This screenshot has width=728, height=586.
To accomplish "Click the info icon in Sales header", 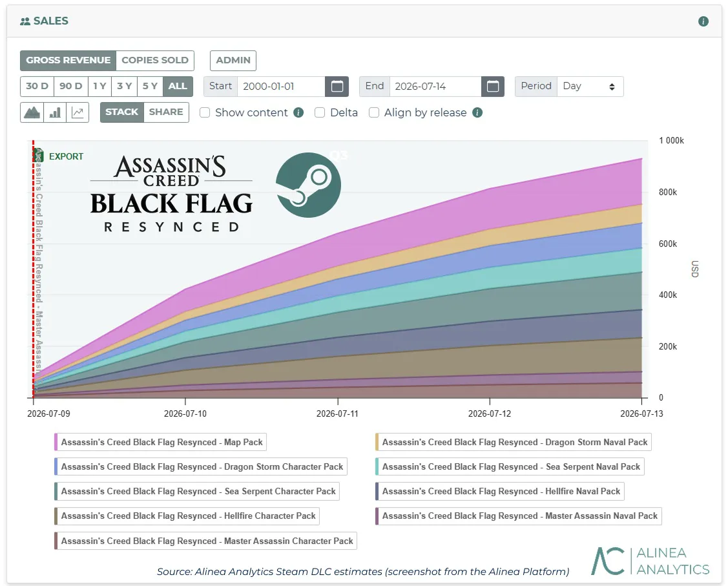I will [703, 21].
